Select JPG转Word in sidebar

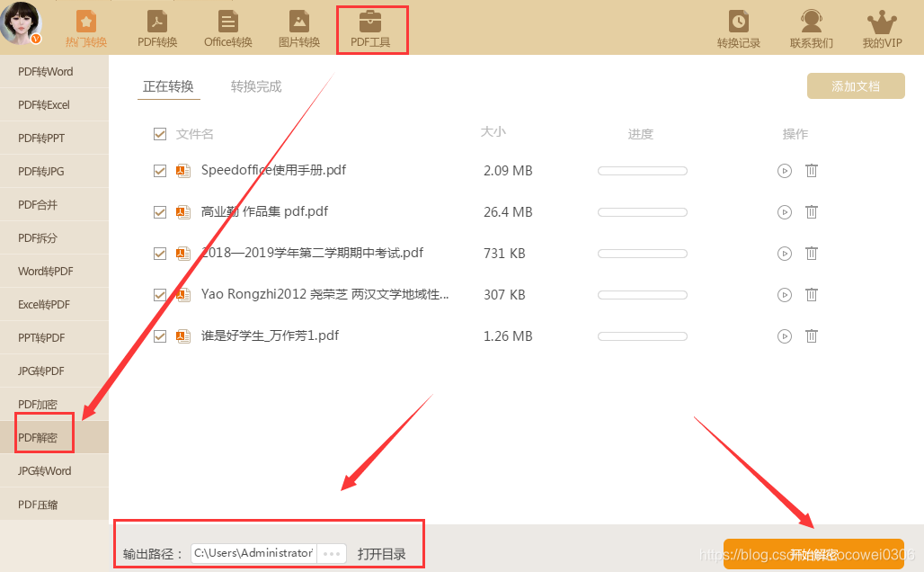click(x=54, y=471)
